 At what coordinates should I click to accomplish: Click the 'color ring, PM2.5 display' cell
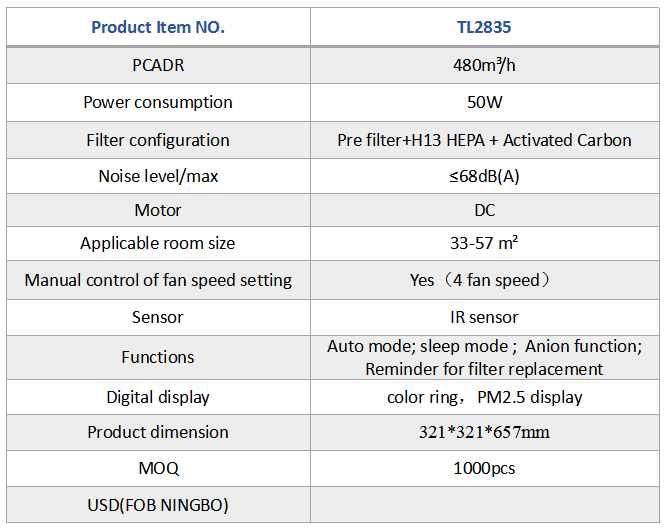pos(484,397)
